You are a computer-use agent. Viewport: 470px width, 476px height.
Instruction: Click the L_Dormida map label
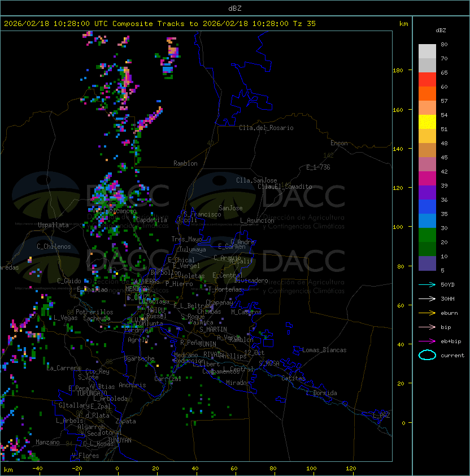321,393
